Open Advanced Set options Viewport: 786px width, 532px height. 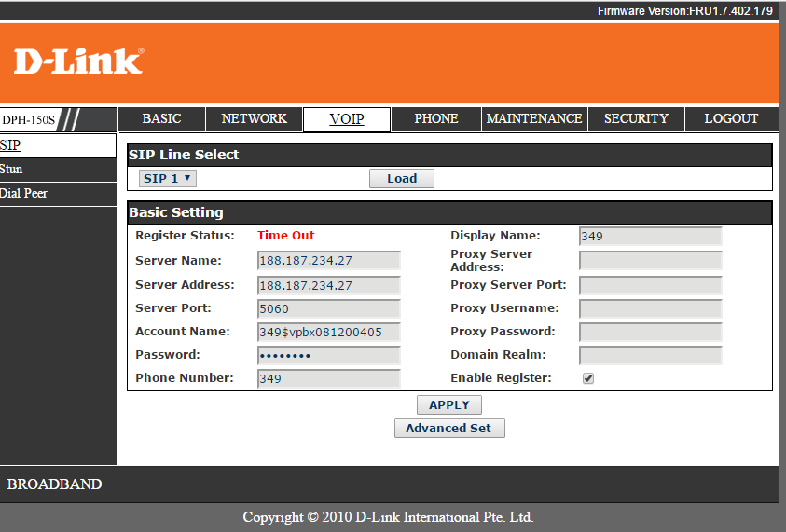pos(449,428)
